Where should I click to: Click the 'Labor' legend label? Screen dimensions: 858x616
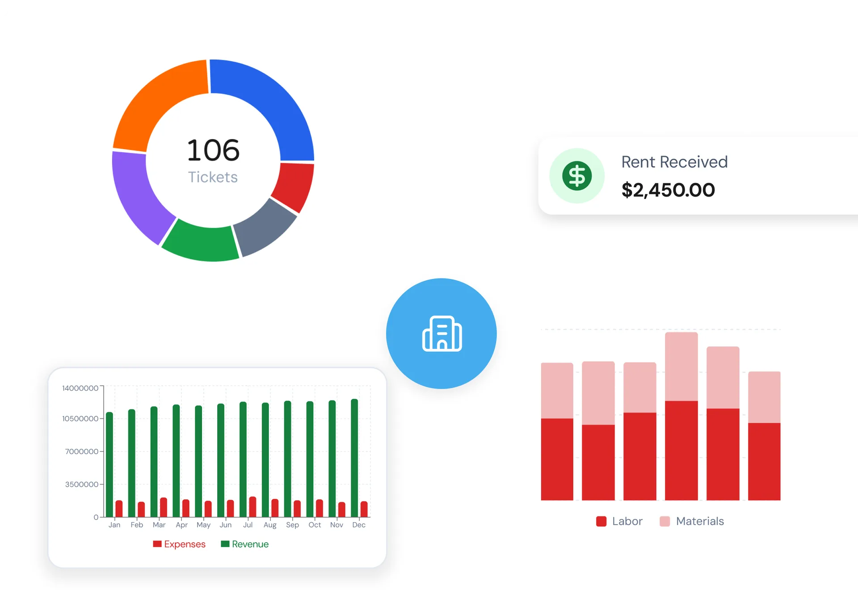click(627, 521)
